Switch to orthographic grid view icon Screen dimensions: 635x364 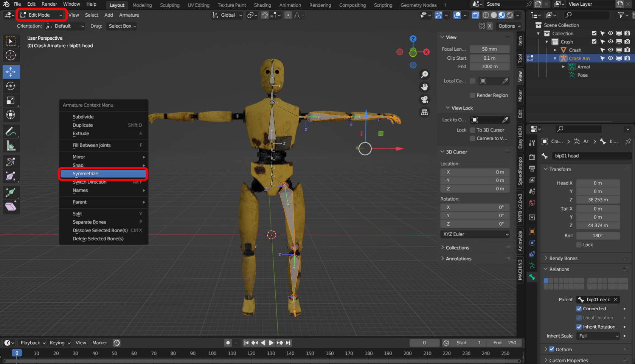click(x=425, y=112)
